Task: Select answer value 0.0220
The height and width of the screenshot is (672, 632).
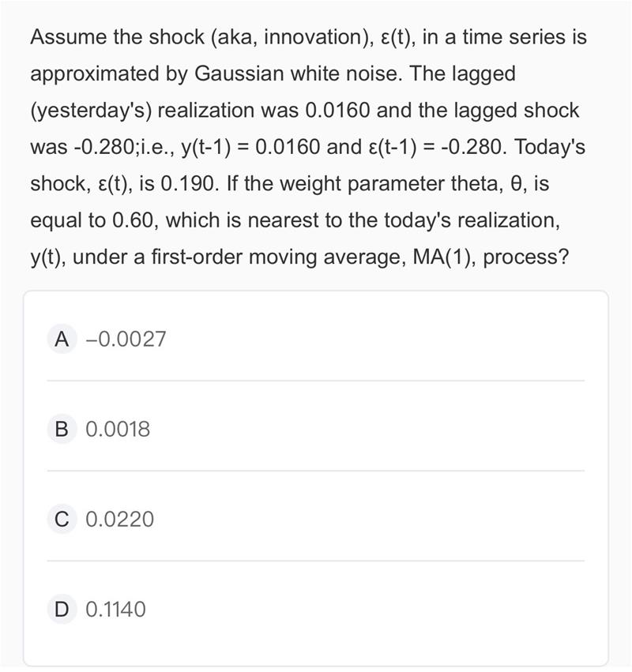Action: point(119,520)
